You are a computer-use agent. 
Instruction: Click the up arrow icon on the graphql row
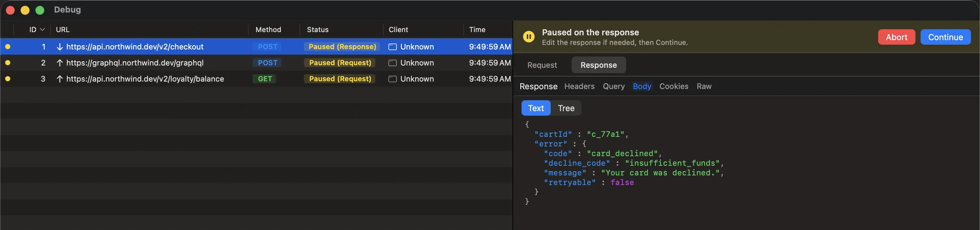60,63
